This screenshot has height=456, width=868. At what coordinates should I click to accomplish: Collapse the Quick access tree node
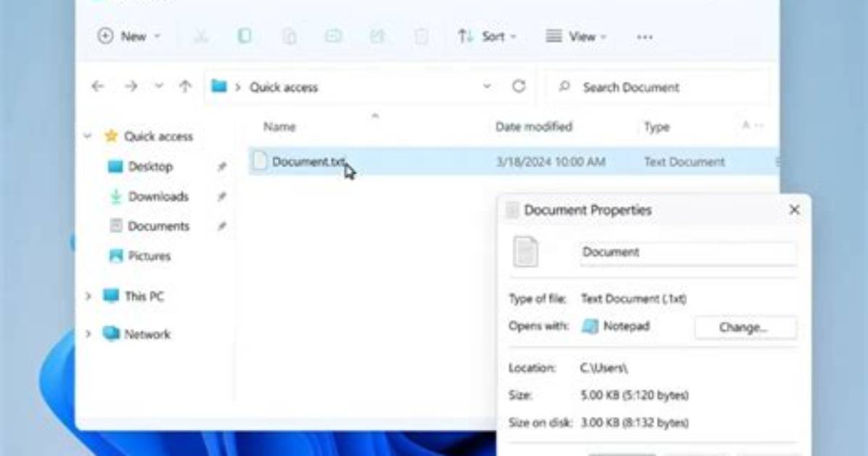coord(88,136)
